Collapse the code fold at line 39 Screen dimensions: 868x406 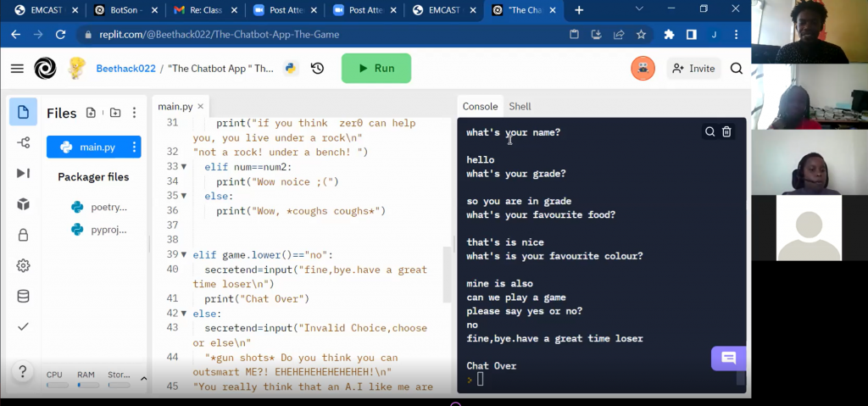[184, 254]
